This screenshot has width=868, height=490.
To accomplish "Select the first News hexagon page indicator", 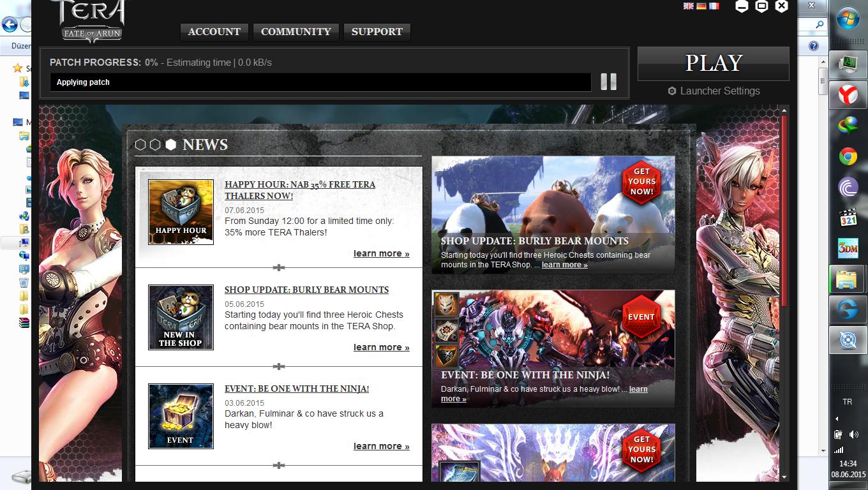I will [x=140, y=145].
